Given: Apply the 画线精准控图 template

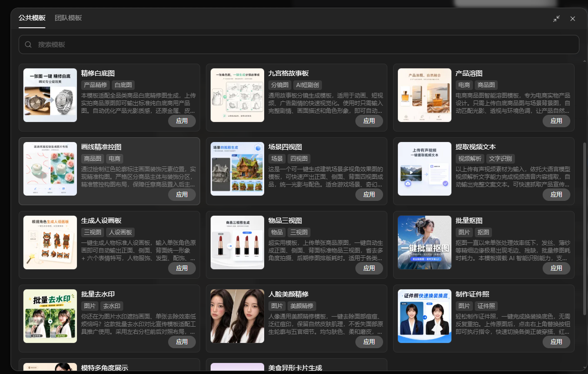Looking at the screenshot, I should [182, 195].
